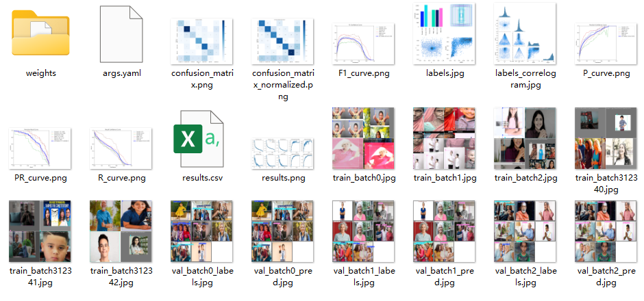Screen dimensions: 644x301
Task: Click the 'val_batch2_labels.jpg' file name
Action: (525, 277)
